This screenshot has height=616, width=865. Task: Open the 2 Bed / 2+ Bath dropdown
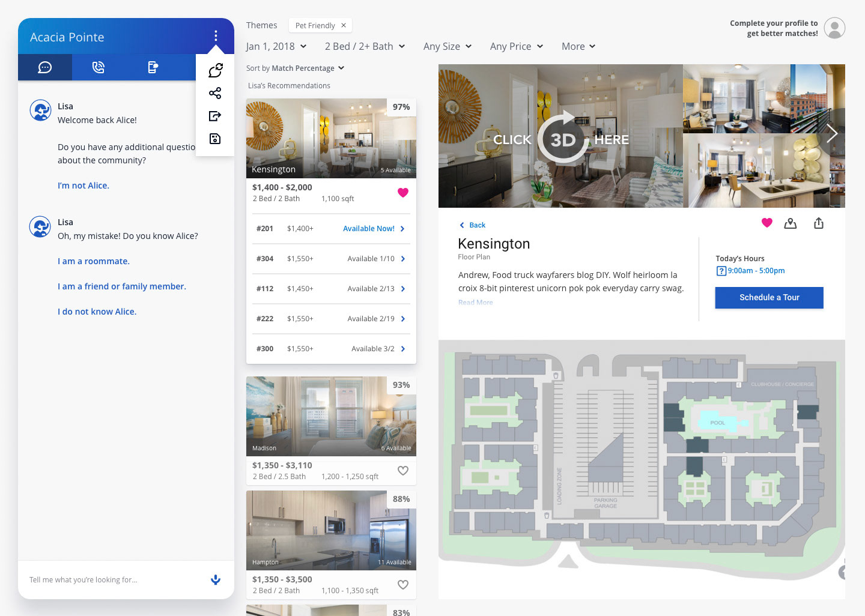click(365, 46)
